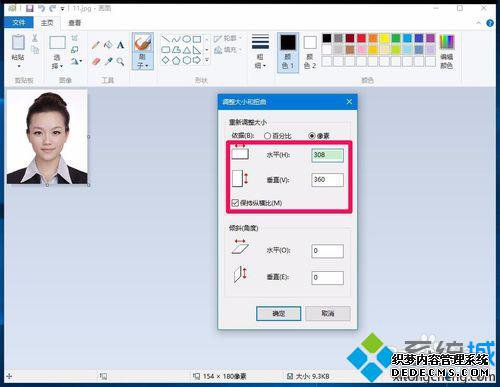Open the 填充 (Fill) dropdown
The width and height of the screenshot is (500, 387).
pyautogui.click(x=228, y=50)
